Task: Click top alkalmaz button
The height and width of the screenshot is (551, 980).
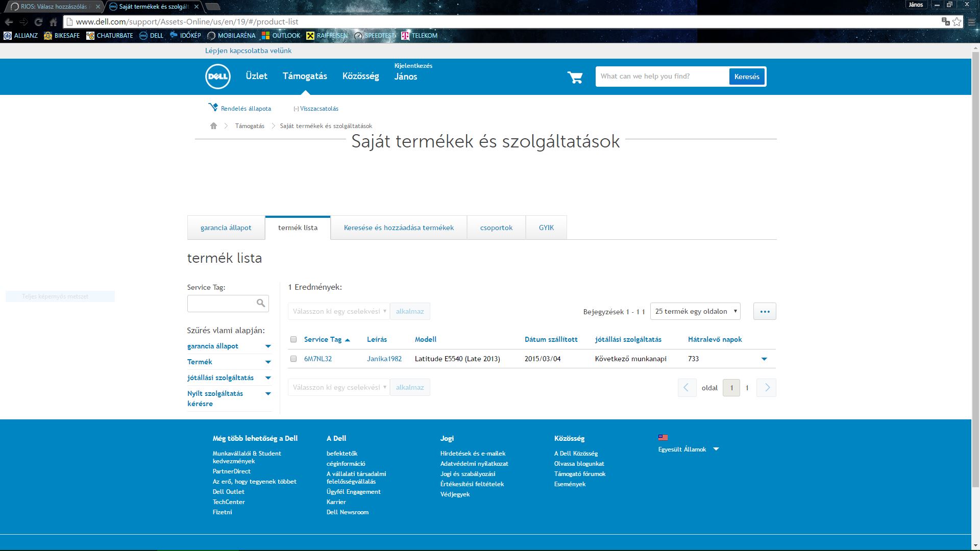Action: pyautogui.click(x=410, y=311)
